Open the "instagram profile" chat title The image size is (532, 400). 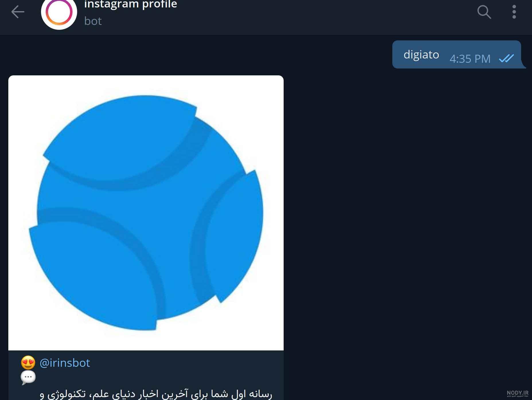tap(130, 4)
